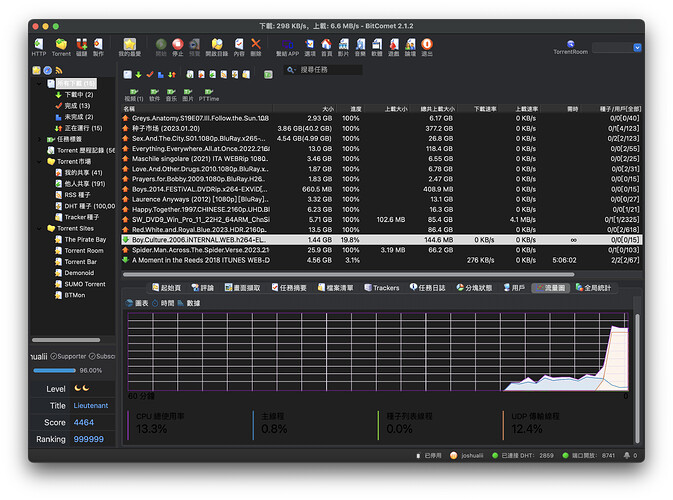
Task: Collapse the Torrent 市場 tree node
Action: [39, 161]
